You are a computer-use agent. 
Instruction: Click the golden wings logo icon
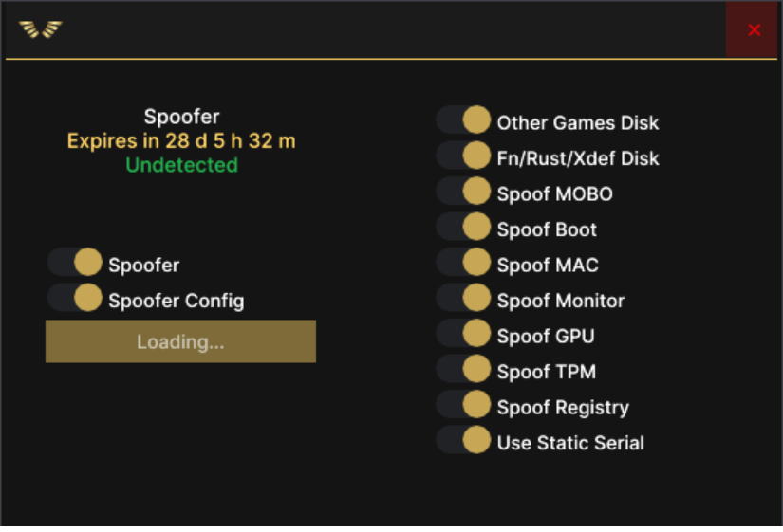click(41, 29)
